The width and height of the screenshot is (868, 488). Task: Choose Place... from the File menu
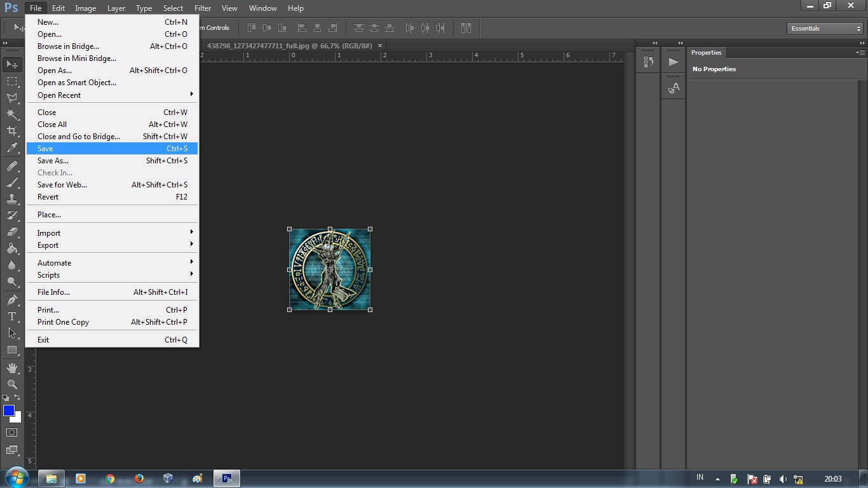[x=112, y=214]
